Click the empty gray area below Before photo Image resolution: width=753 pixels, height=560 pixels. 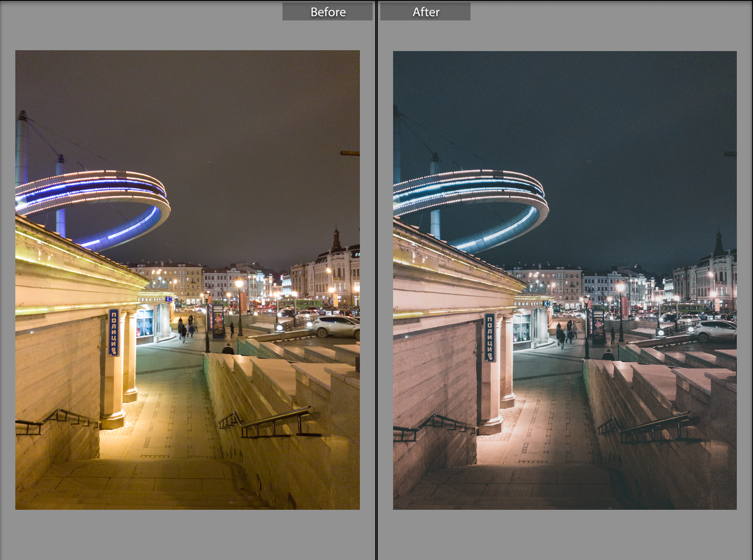(x=187, y=535)
